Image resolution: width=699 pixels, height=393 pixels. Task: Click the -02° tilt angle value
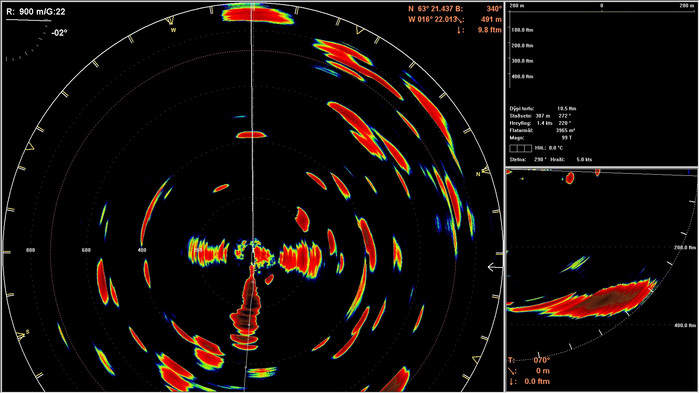click(x=59, y=33)
